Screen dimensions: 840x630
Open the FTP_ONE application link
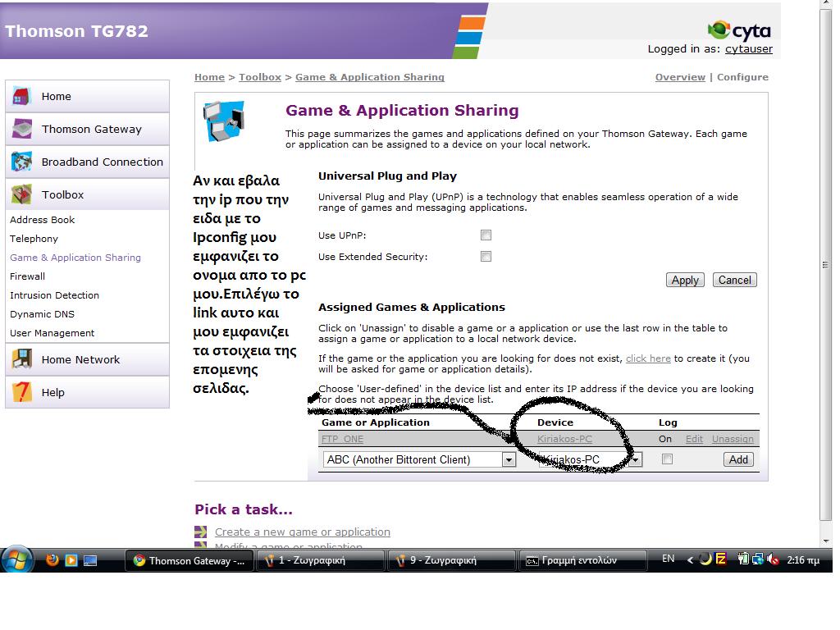342,439
